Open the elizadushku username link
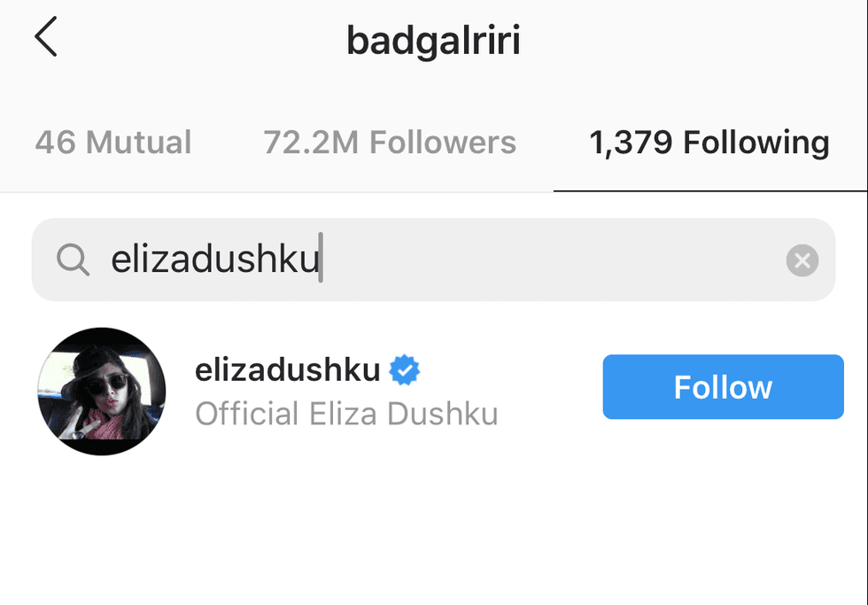The width and height of the screenshot is (868, 605). (287, 369)
